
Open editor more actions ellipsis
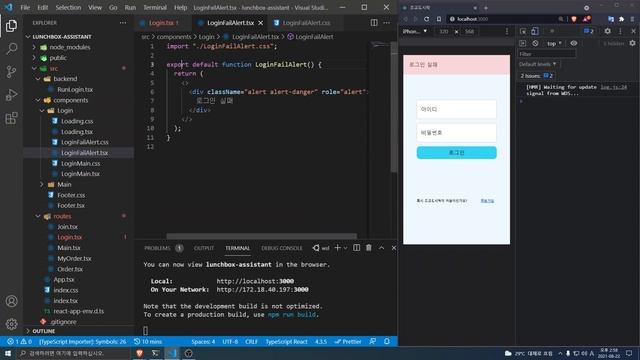[x=387, y=23]
